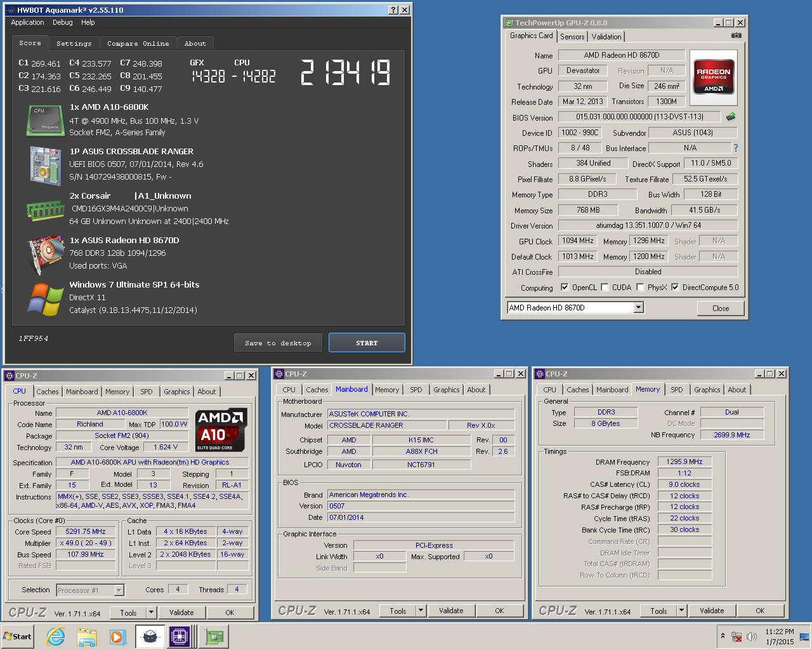Screen dimensions: 812x650
Task: Open Graphics tab in CPU-Z Mainboard window
Action: pyautogui.click(x=447, y=390)
